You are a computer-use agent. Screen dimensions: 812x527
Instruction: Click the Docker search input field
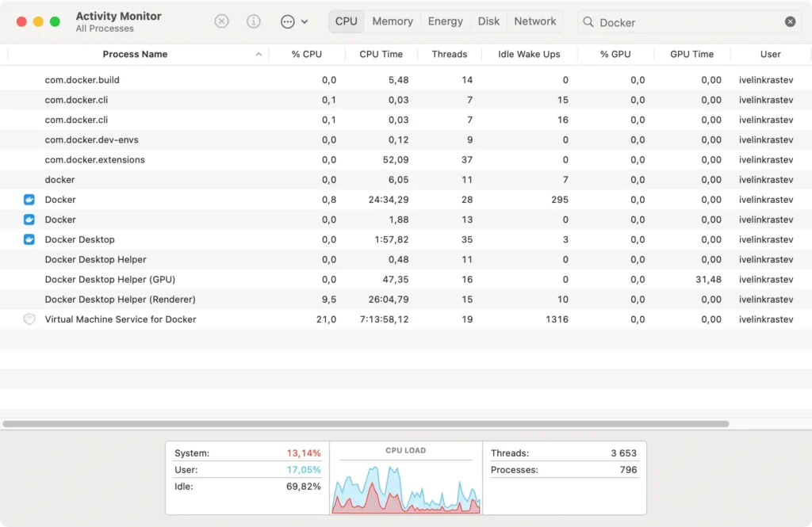689,22
